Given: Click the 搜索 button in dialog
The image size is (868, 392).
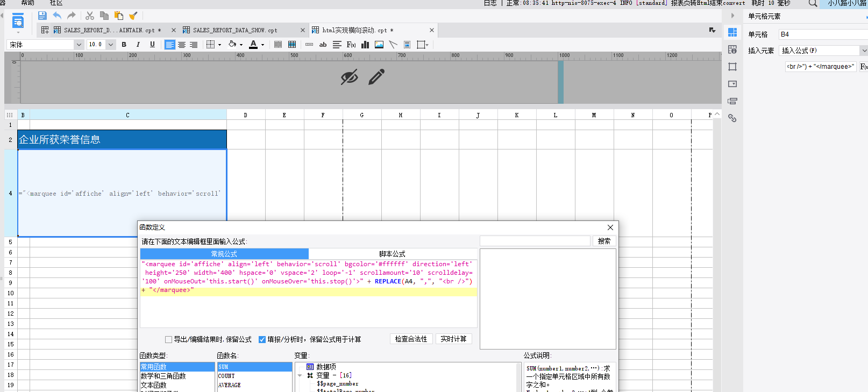Looking at the screenshot, I should (x=604, y=241).
